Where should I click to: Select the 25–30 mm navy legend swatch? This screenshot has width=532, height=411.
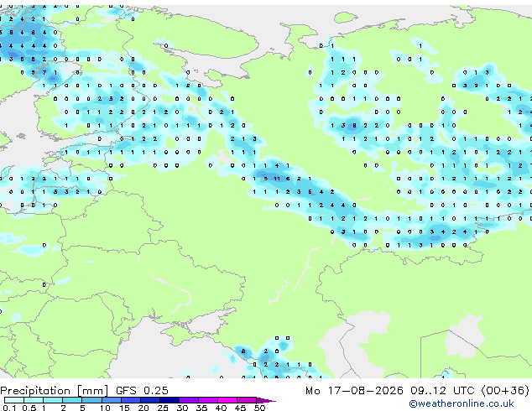click(x=170, y=400)
